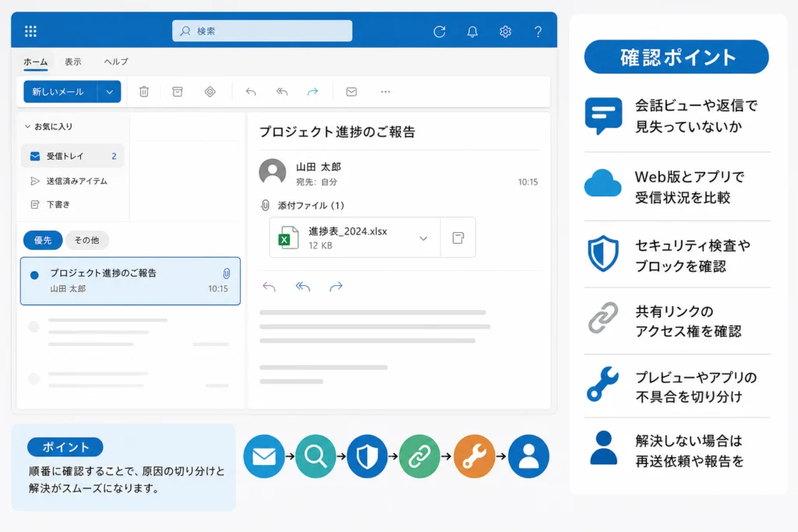Switch to the 表示 tab
This screenshot has width=798, height=532.
(x=72, y=62)
